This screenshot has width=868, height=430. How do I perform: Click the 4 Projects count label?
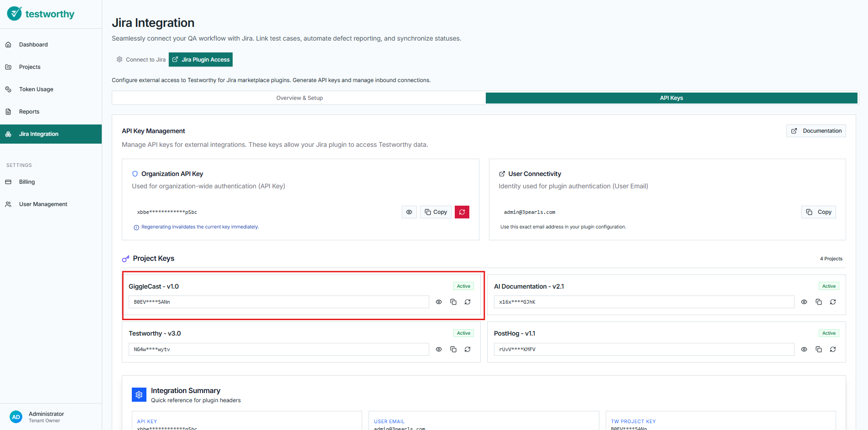[831, 259]
